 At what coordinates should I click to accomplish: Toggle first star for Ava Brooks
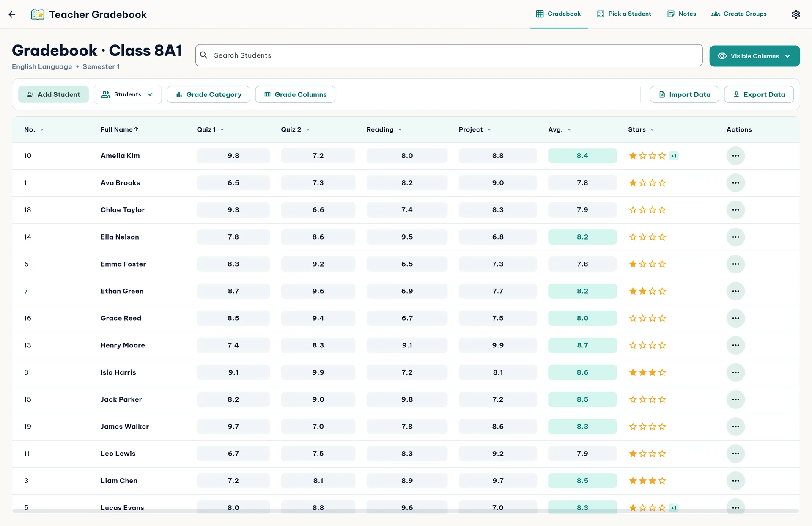(x=633, y=183)
